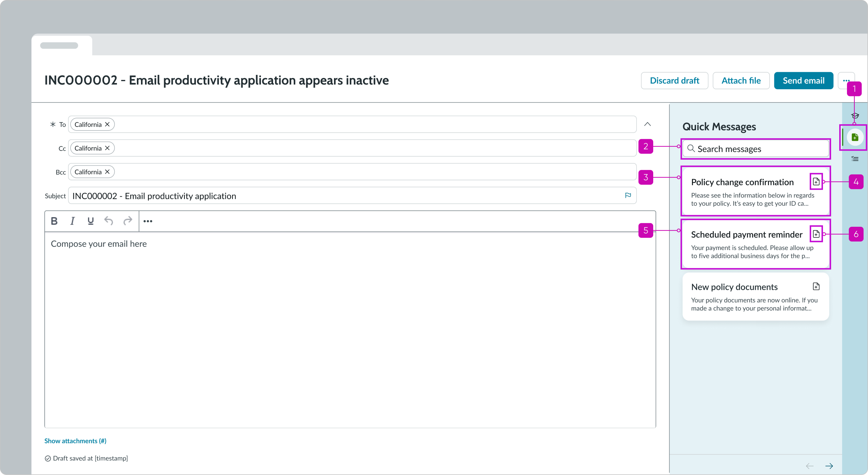
Task: Remove California from the Bcc field
Action: (x=107, y=171)
